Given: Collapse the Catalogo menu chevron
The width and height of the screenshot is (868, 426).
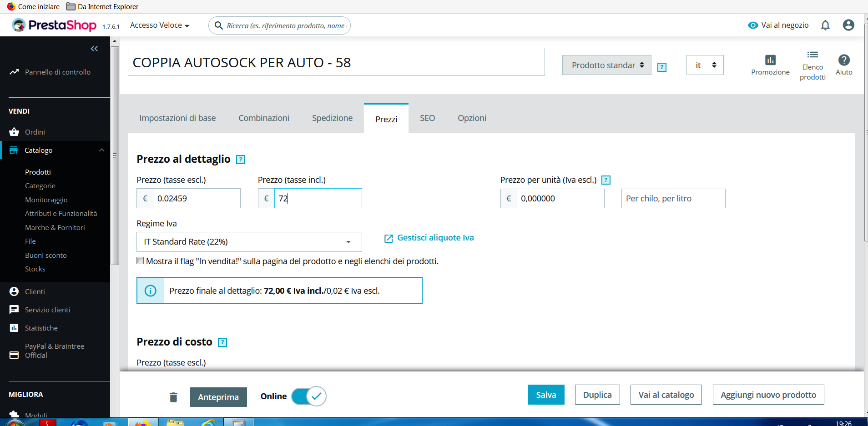Looking at the screenshot, I should click(x=101, y=150).
